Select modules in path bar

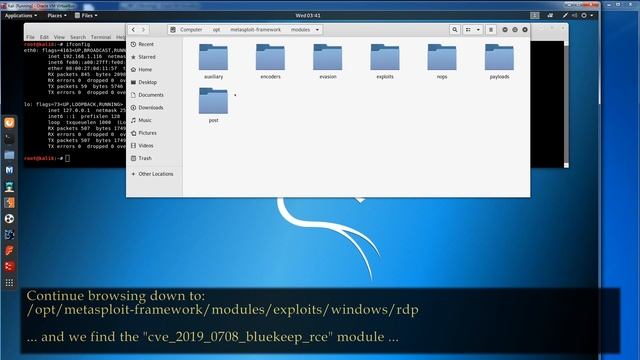tap(300, 30)
